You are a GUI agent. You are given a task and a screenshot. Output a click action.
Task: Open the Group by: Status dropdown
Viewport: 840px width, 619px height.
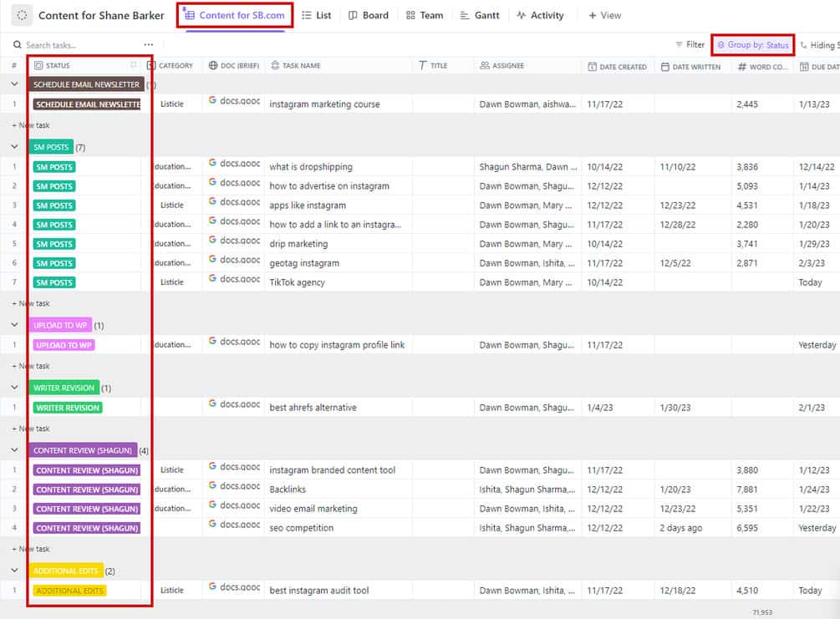point(753,45)
